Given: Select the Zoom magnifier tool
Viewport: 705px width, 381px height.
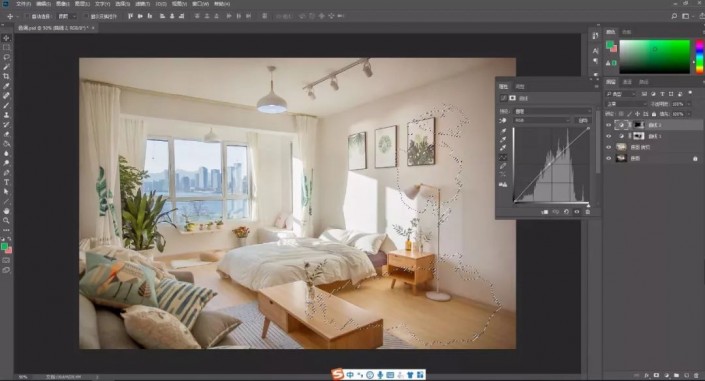Looking at the screenshot, I should point(6,220).
